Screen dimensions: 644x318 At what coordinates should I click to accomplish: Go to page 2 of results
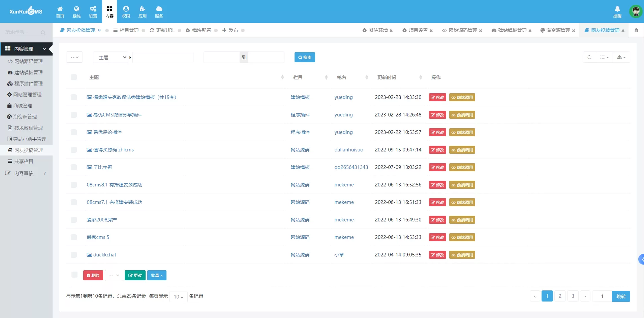(560, 296)
